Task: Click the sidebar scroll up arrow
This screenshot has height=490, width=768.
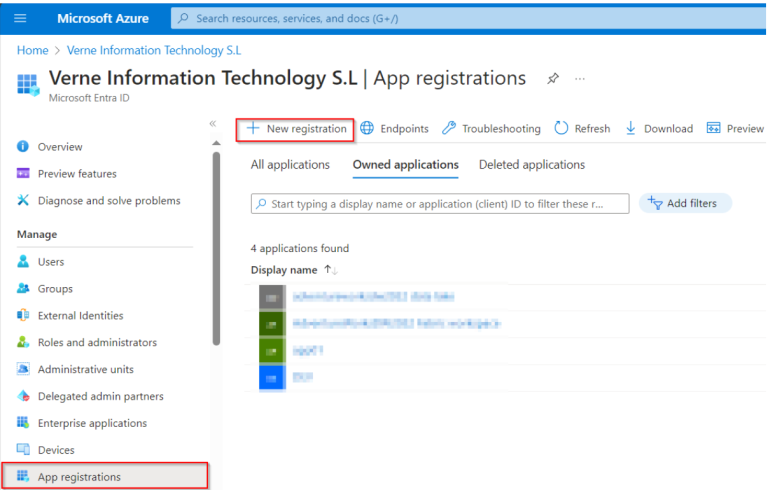Action: [x=216, y=143]
